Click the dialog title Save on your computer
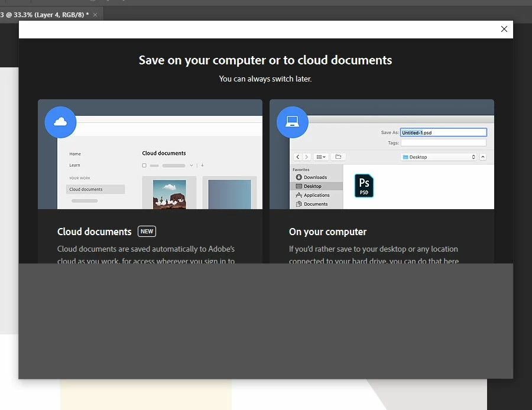This screenshot has height=410, width=532. tap(265, 60)
